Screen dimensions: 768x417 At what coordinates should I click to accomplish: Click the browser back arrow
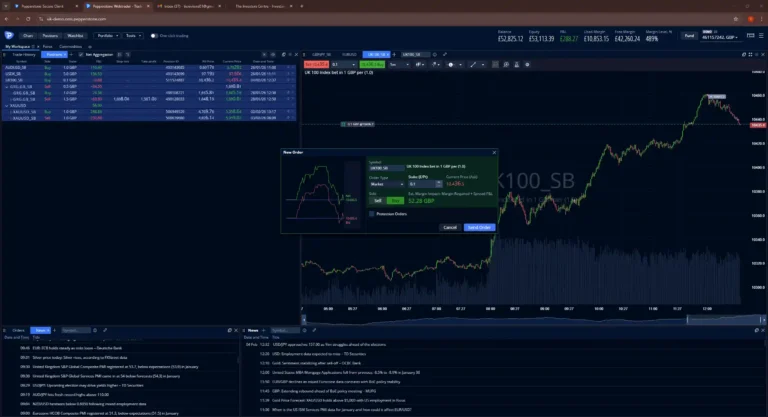click(6, 19)
